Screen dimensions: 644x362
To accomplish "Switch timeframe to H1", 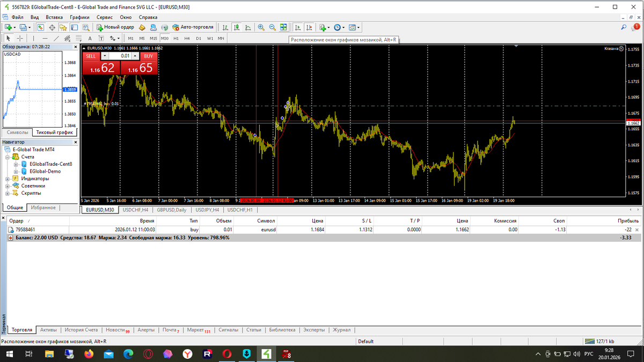I will coord(175,38).
